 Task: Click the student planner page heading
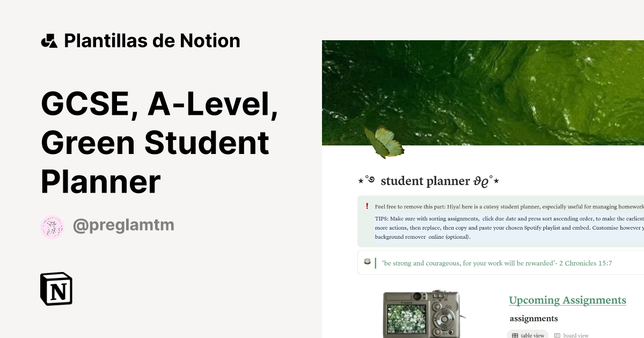click(x=429, y=181)
